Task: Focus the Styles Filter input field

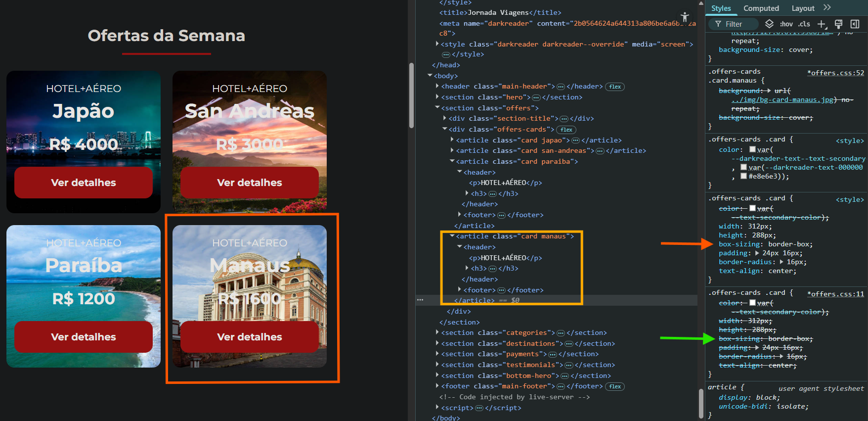Action: 734,24
